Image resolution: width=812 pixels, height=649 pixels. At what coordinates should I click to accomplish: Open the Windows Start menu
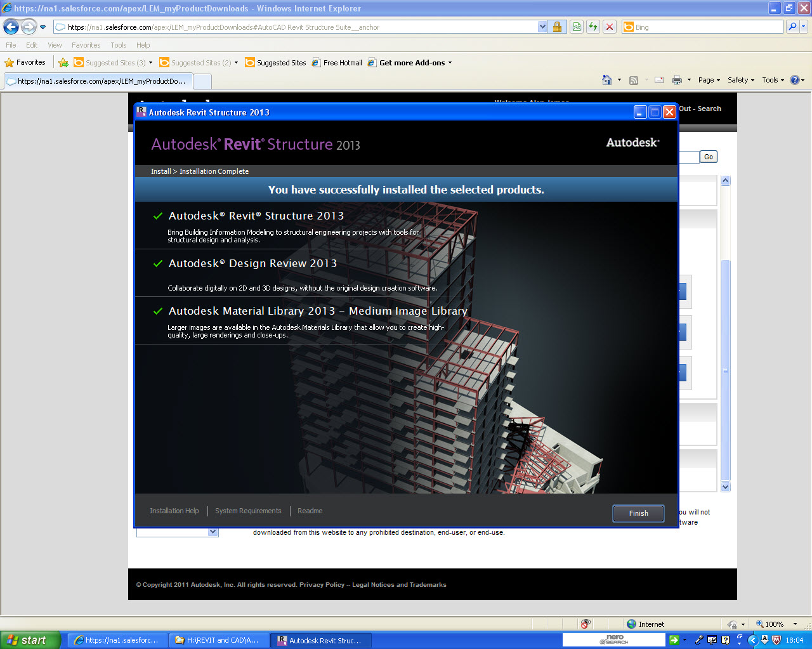[x=30, y=640]
